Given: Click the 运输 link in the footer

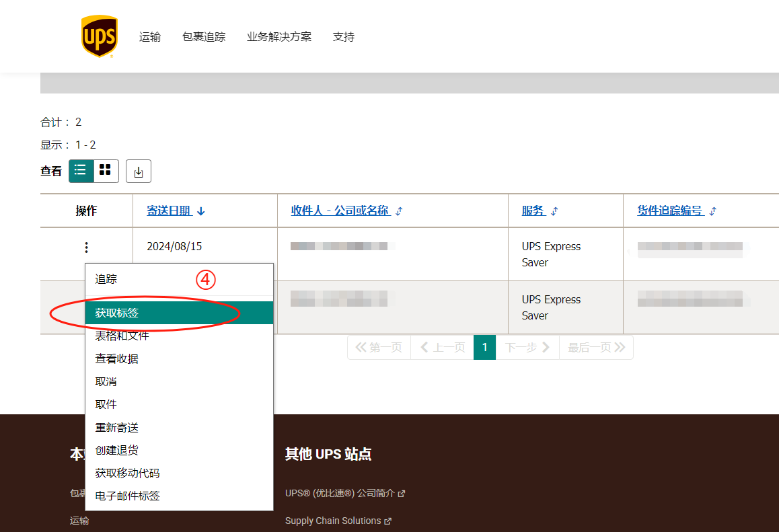Looking at the screenshot, I should 79,521.
